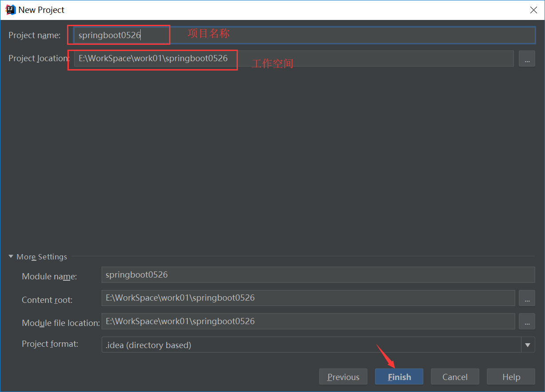Click the Project name input field
Viewport: 545px width, 392px height.
304,35
